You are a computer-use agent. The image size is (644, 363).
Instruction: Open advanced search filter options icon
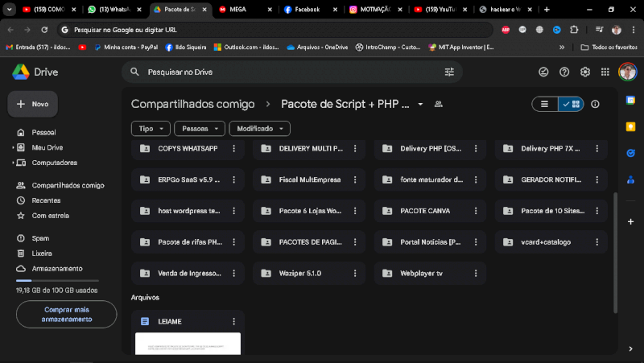(x=449, y=72)
